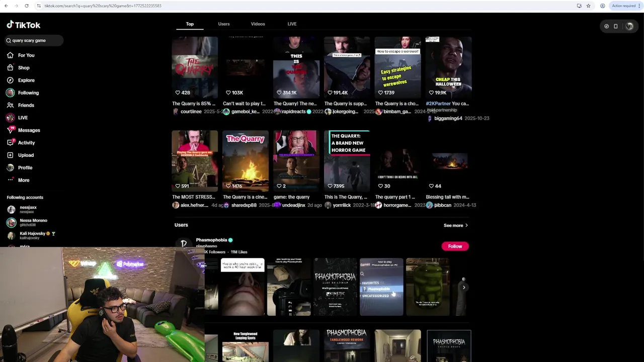Click the 'Blessing tall with m...' caption

pyautogui.click(x=447, y=197)
